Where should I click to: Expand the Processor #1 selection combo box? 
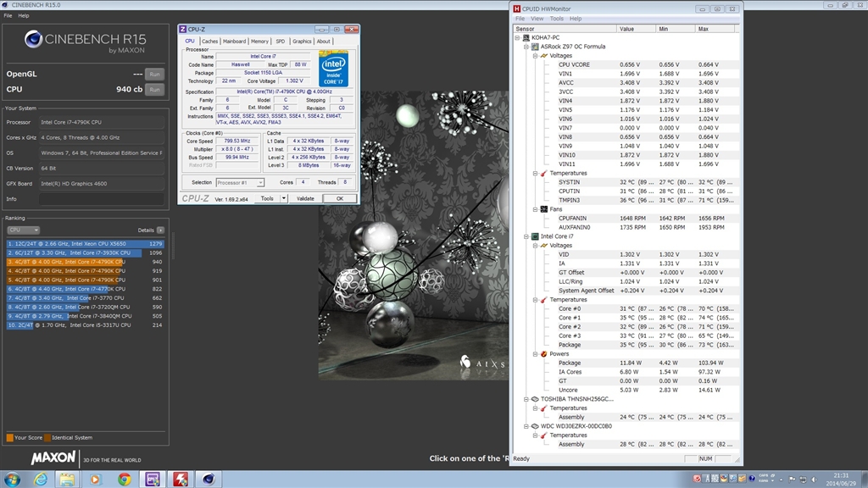(x=260, y=182)
